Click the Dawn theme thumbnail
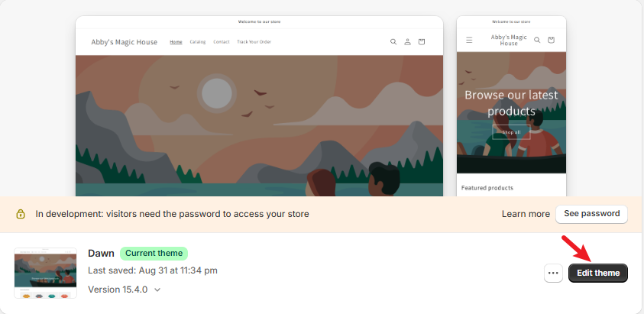Screen dimensions: 644x314 [45, 273]
